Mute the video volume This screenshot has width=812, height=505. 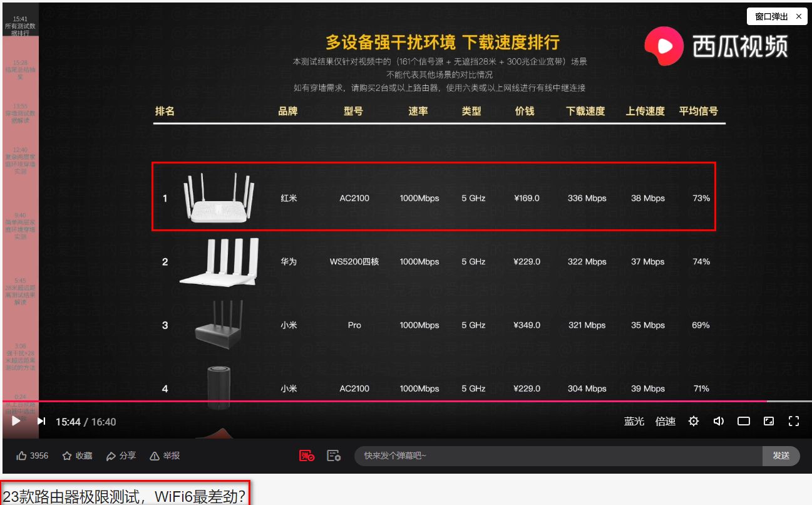click(719, 421)
